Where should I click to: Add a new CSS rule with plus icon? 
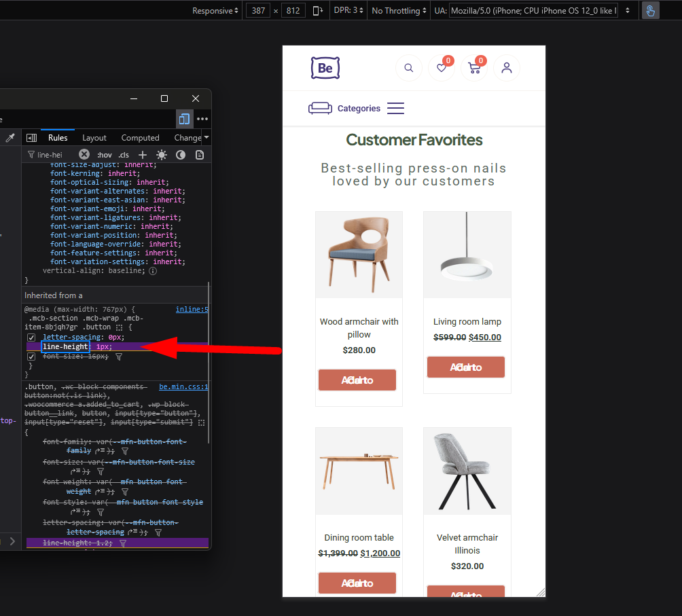pyautogui.click(x=143, y=155)
